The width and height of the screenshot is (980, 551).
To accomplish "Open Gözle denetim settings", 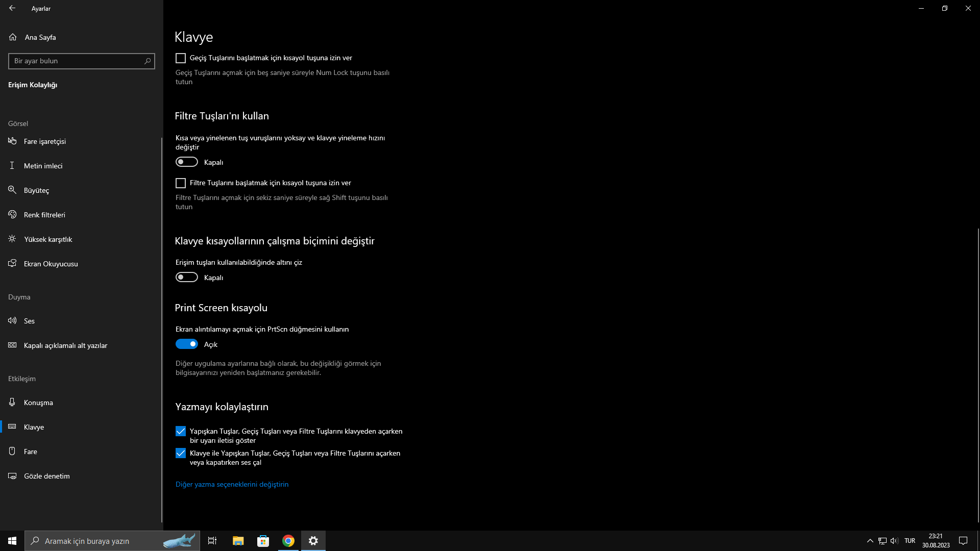I will (46, 476).
